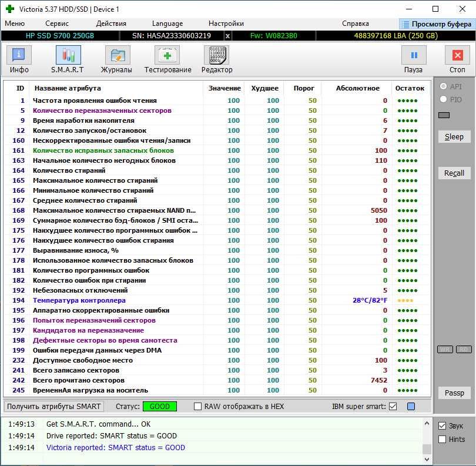Click absolute value 28°C/82°F

click(x=370, y=300)
